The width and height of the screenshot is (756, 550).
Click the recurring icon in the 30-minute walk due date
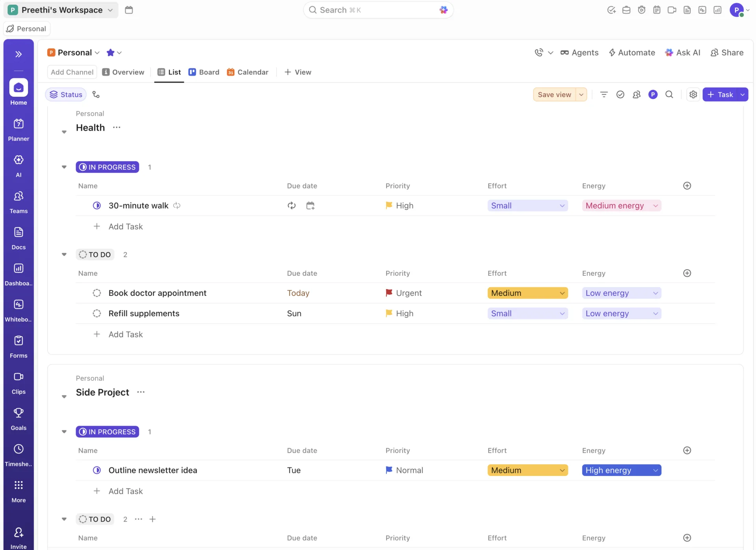tap(291, 205)
